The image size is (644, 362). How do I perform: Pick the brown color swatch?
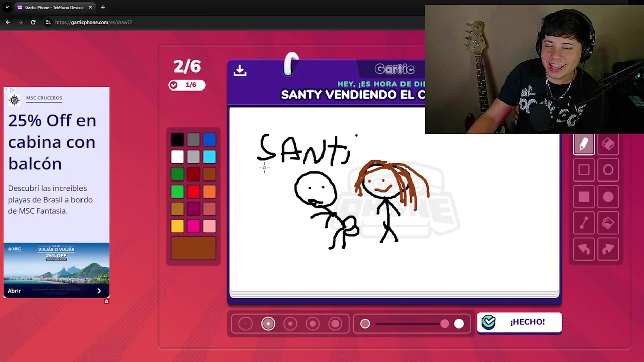point(209,174)
